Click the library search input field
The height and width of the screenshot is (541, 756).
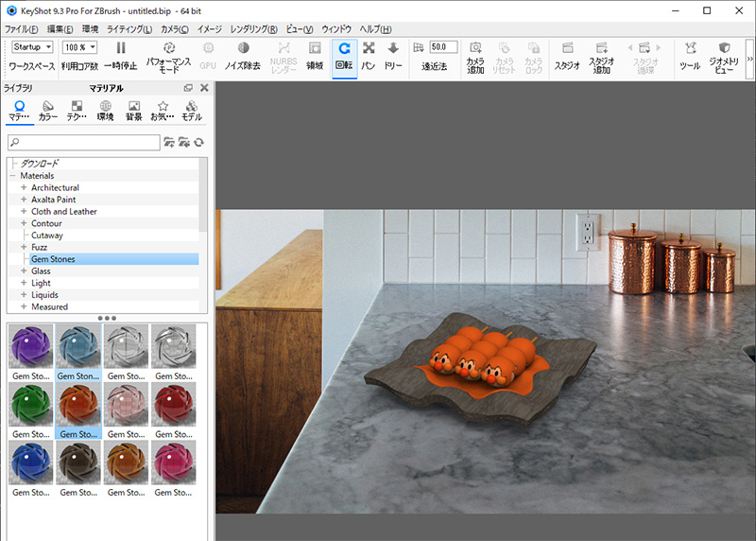84,143
